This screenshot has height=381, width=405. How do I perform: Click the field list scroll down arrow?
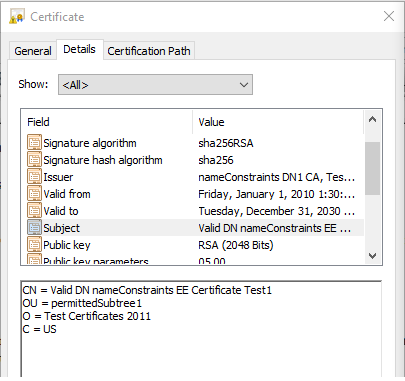372,256
